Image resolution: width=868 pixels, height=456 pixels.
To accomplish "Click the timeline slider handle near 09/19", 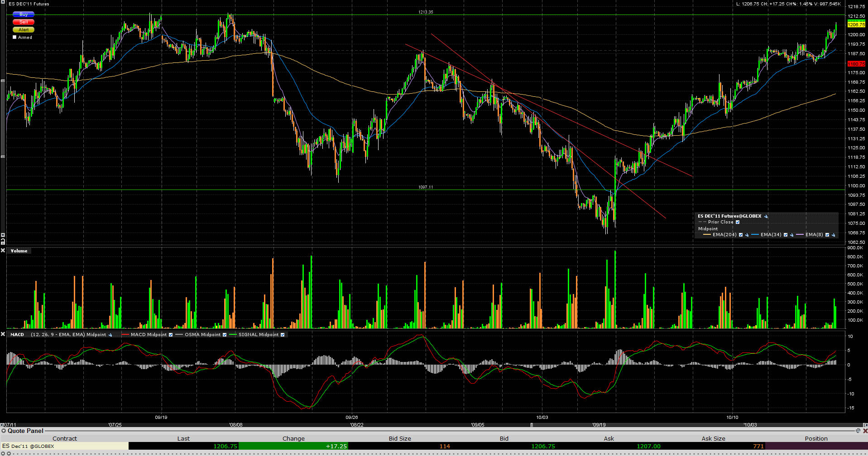I will [x=532, y=425].
